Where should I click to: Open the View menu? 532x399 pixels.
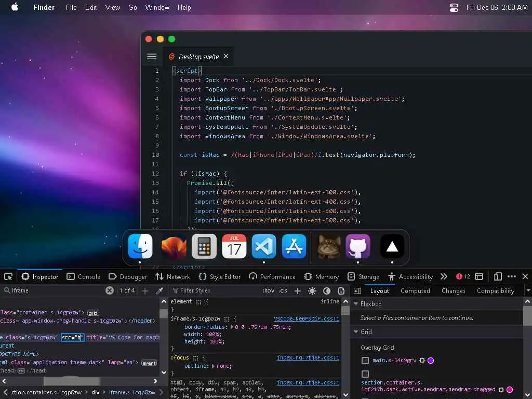[113, 7]
